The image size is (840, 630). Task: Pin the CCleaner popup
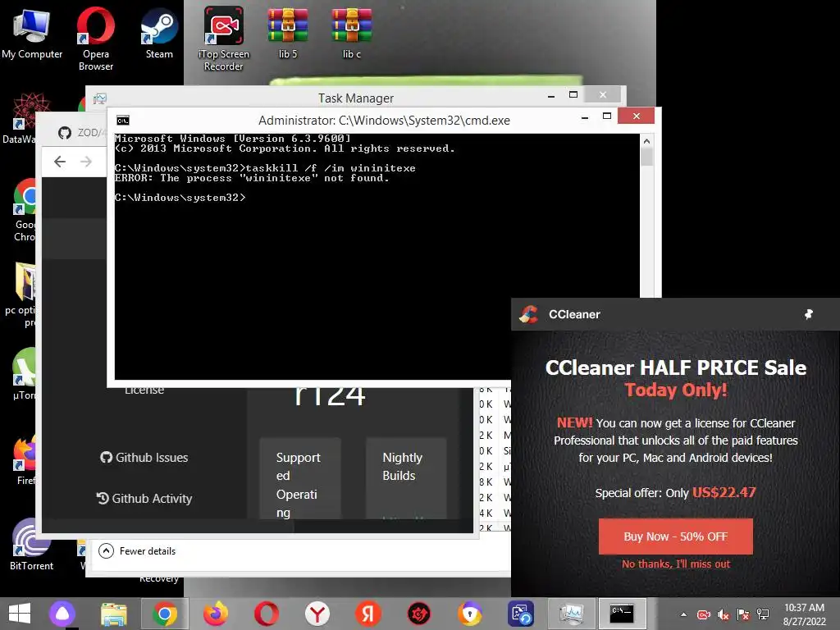[x=808, y=314]
